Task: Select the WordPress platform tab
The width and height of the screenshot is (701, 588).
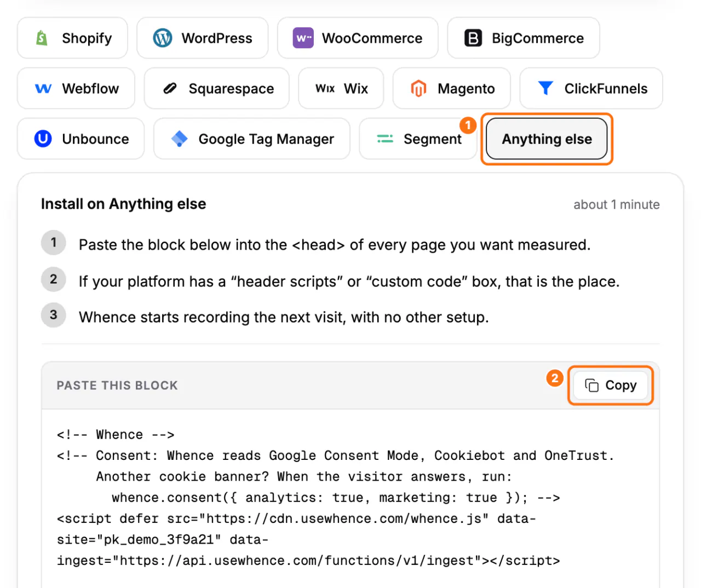Action: [x=203, y=38]
